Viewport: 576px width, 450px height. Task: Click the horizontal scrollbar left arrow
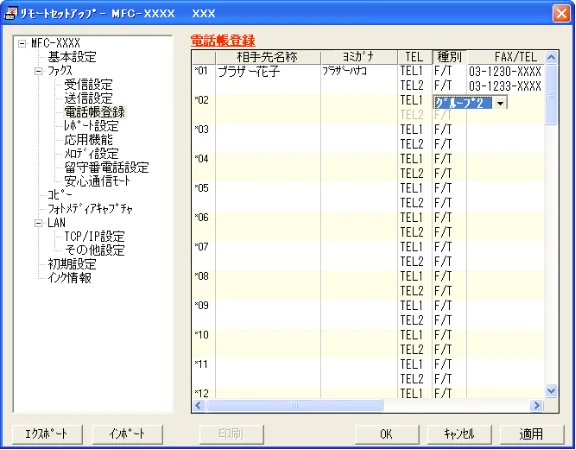pyautogui.click(x=198, y=406)
